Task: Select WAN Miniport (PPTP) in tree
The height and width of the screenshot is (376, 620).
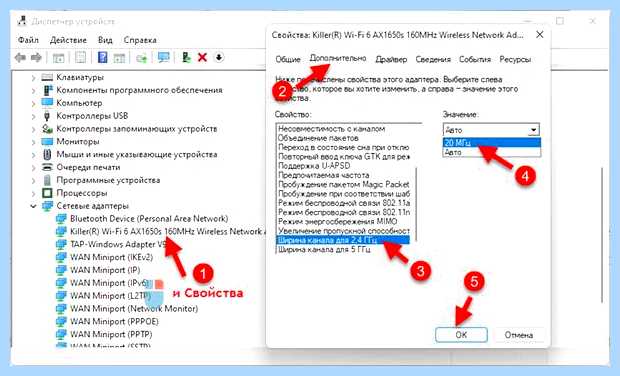Action: [x=111, y=334]
